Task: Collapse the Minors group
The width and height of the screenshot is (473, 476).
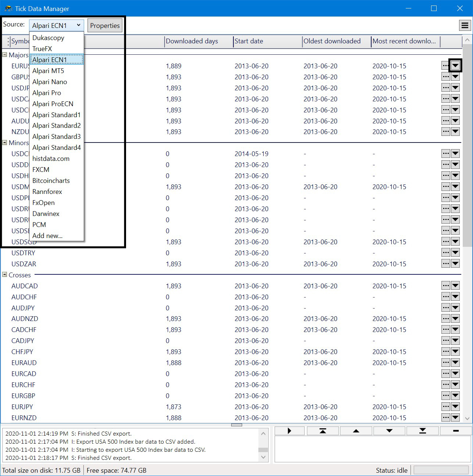Action: point(5,142)
